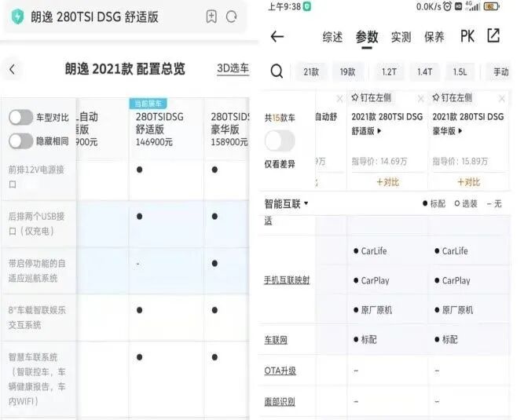Tap the refresh icon in the title bar
524x420 pixels.
click(231, 16)
